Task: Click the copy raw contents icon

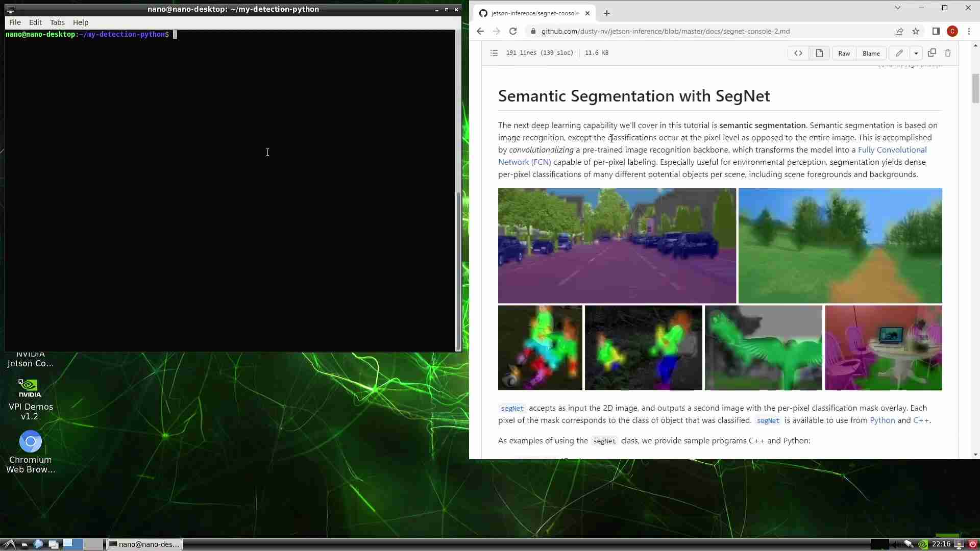Action: coord(932,53)
